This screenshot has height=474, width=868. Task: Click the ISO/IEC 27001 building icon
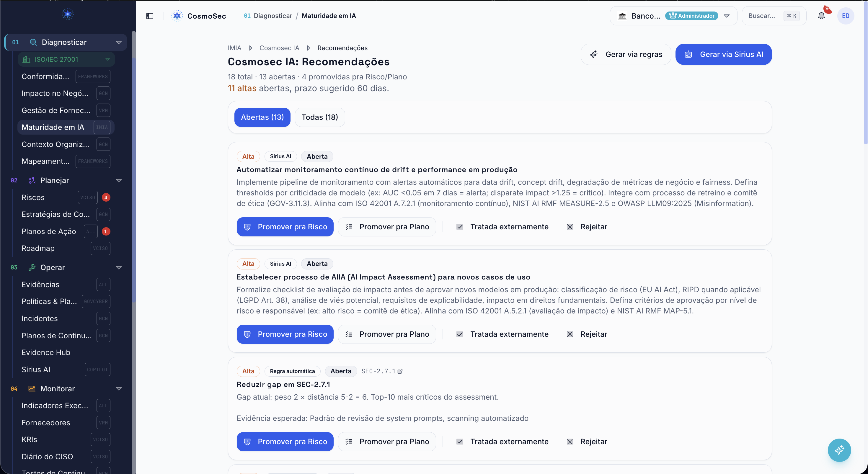pos(26,59)
